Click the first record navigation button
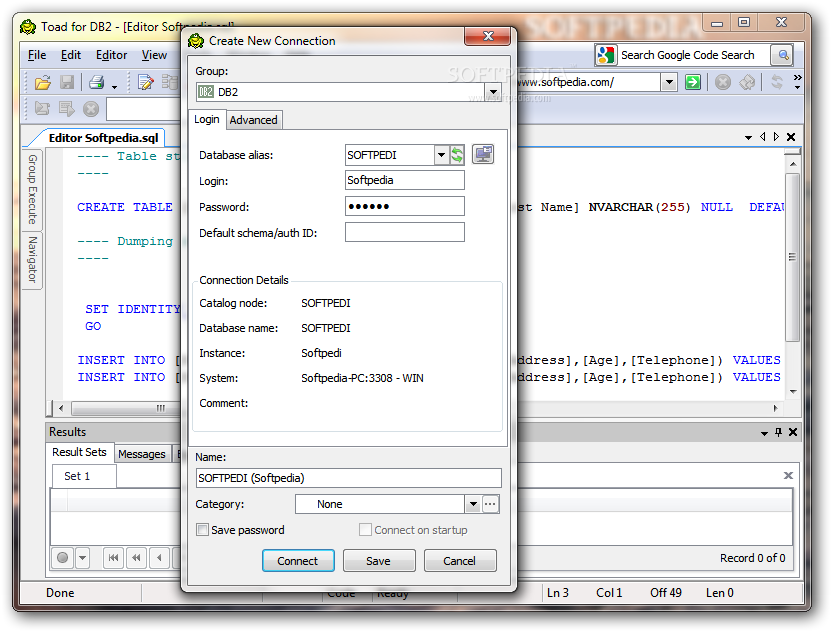The height and width of the screenshot is (632, 832). coord(114,558)
